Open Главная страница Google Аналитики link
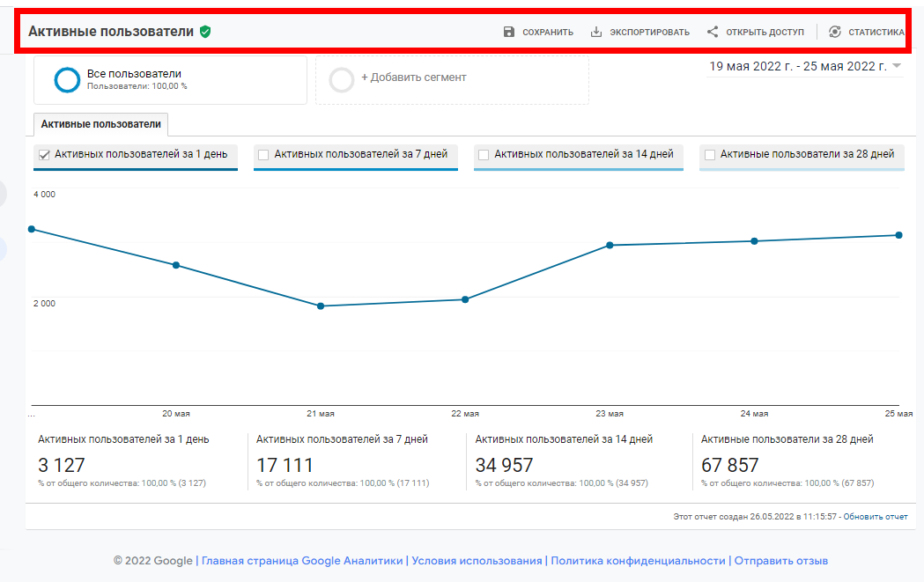This screenshot has height=582, width=924. click(x=302, y=561)
